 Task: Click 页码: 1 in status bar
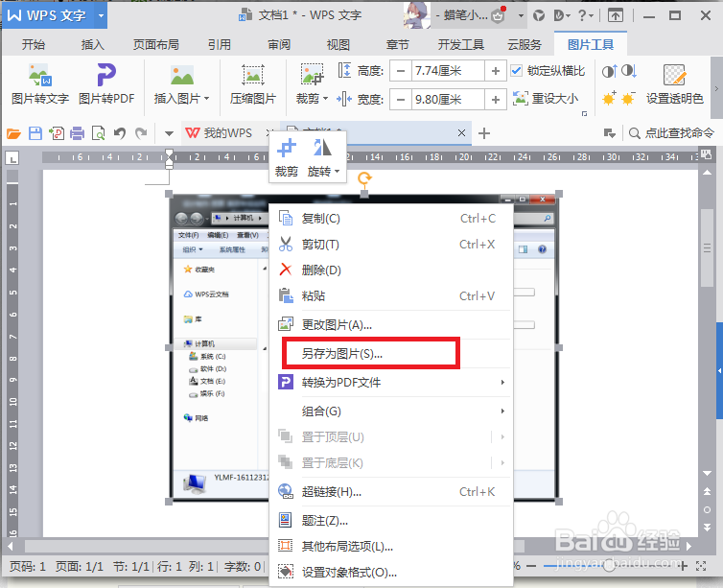tap(28, 566)
